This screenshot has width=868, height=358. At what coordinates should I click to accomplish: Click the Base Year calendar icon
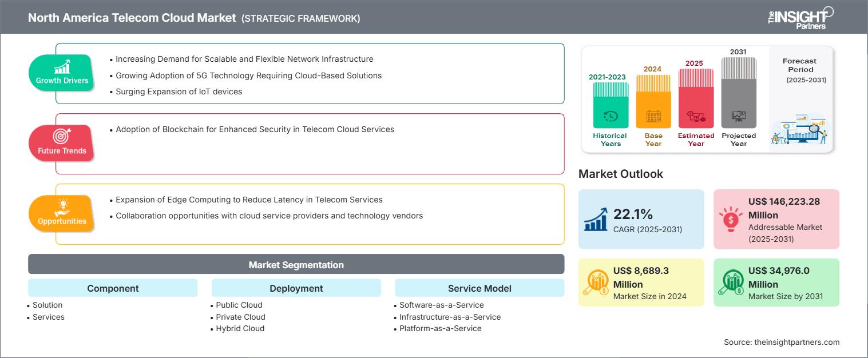pos(653,116)
